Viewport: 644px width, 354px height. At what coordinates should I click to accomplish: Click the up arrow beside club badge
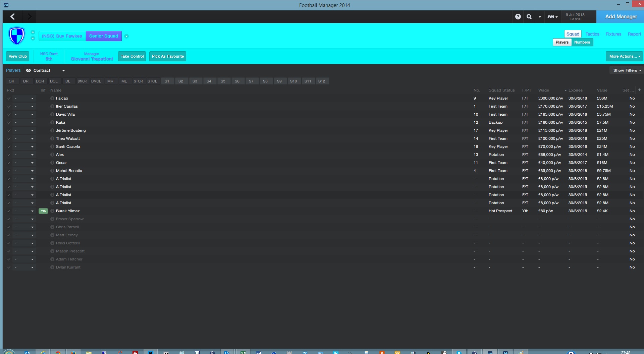tap(33, 32)
